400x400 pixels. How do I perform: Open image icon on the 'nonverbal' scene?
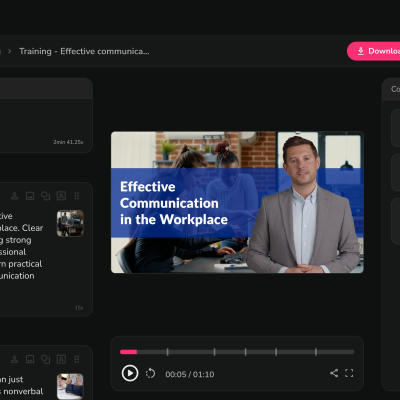[x=30, y=359]
